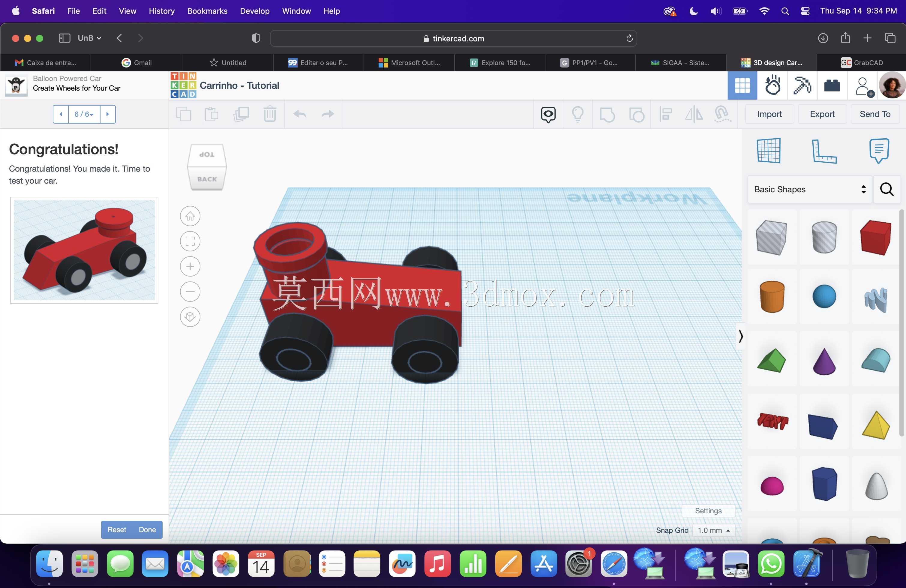Viewport: 906px width, 588px height.
Task: Open the Blocks pickaxe mode icon
Action: tap(802, 85)
